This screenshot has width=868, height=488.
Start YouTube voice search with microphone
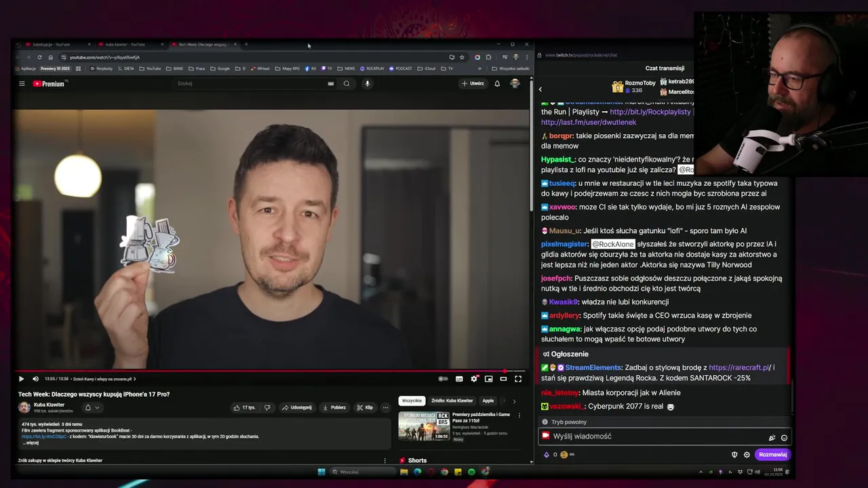pos(367,83)
